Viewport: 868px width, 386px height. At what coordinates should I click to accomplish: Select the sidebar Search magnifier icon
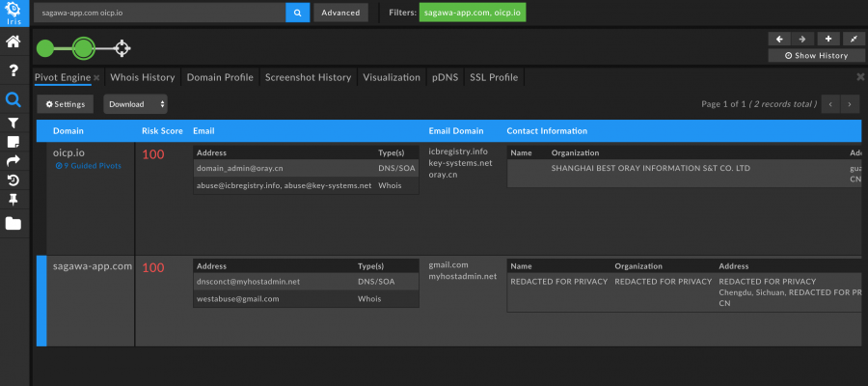point(14,99)
